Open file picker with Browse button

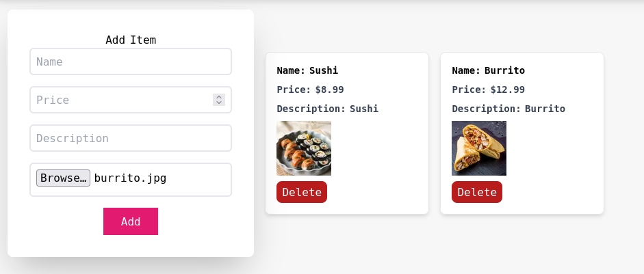click(63, 178)
